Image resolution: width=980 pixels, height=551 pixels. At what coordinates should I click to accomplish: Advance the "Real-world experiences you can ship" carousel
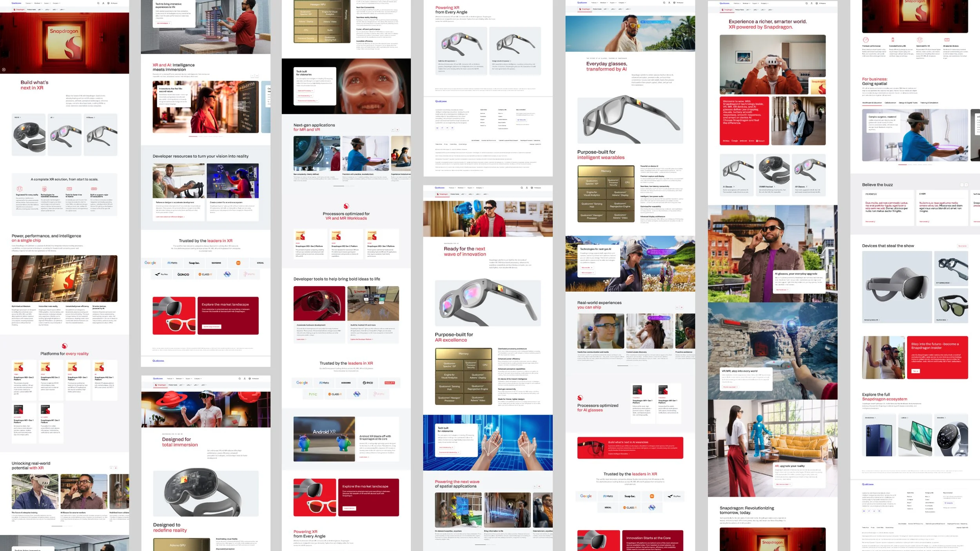tap(681, 308)
